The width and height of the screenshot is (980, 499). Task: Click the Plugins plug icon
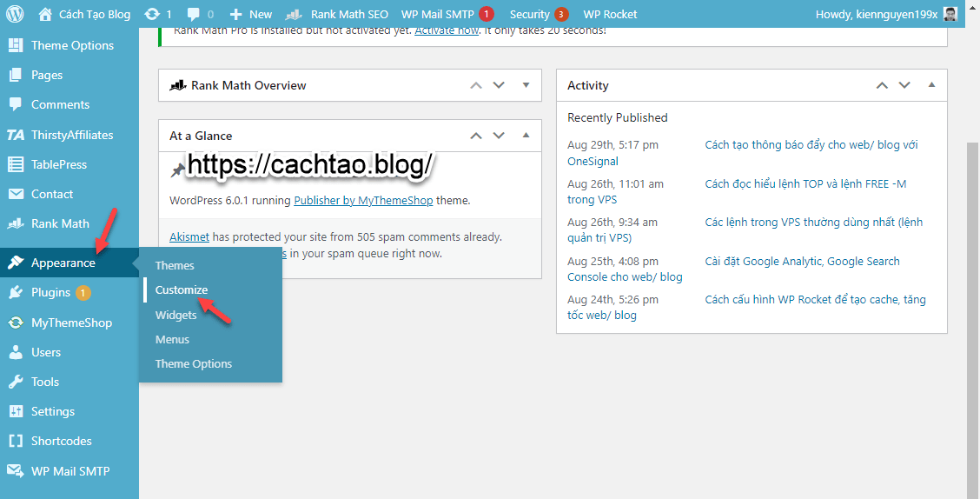pos(16,292)
